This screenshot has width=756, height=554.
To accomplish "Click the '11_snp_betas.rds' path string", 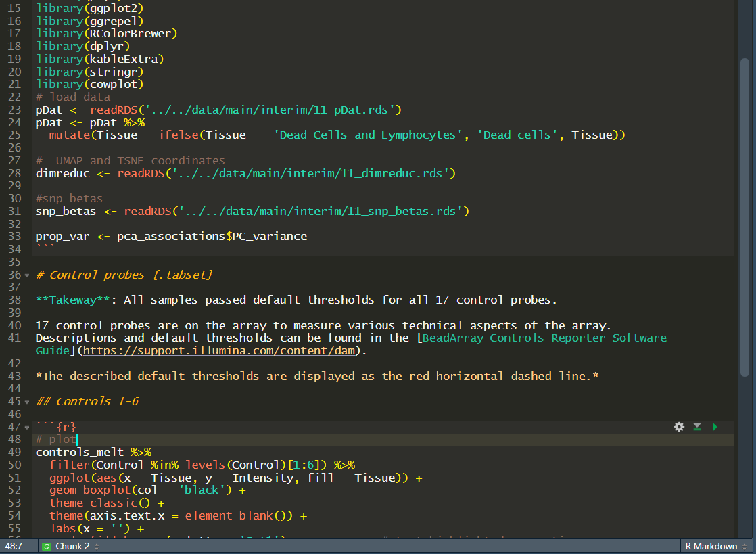I will tap(321, 212).
